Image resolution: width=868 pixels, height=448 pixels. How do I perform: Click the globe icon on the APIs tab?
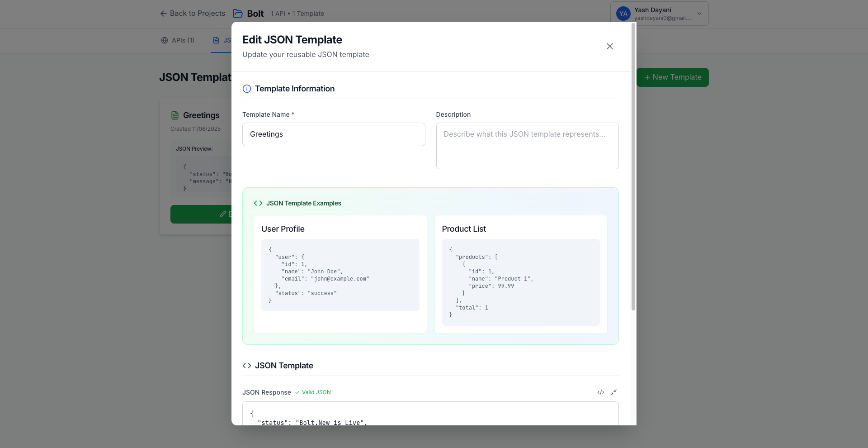pyautogui.click(x=164, y=40)
